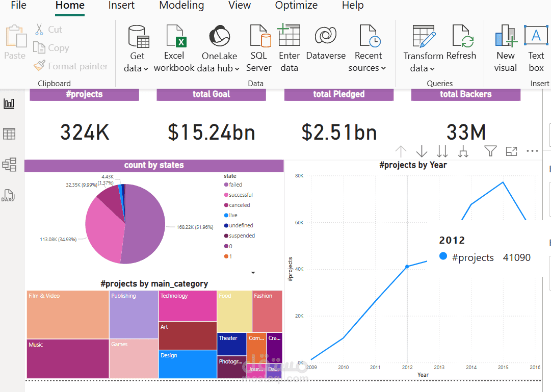This screenshot has width=551, height=392.
Task: Select the Film & Video treemap tile
Action: 67,315
